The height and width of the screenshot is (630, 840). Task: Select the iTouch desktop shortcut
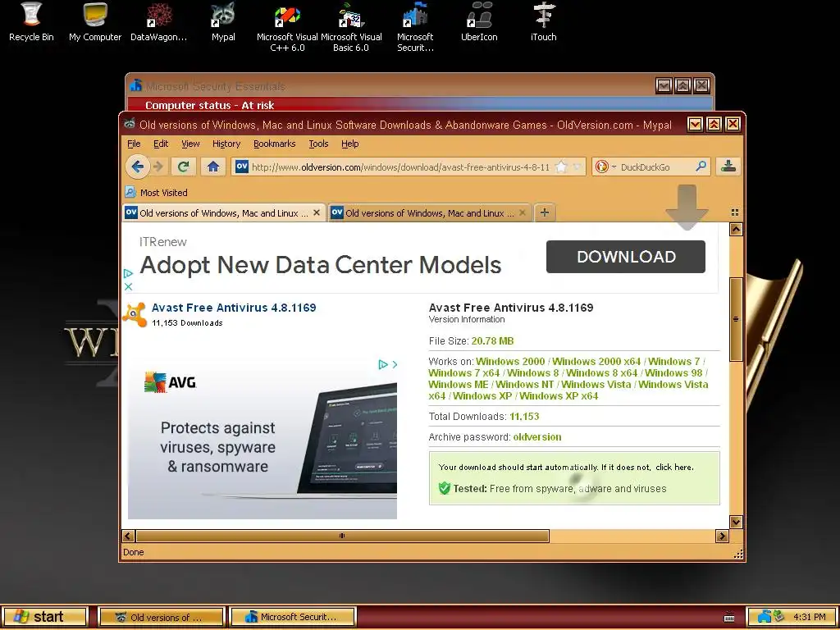tap(543, 21)
